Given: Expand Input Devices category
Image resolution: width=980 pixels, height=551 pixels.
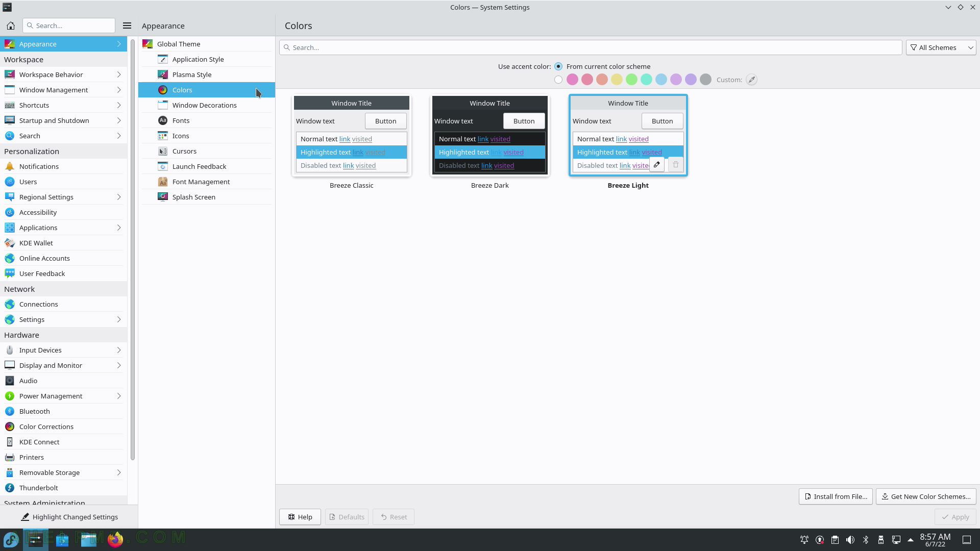Looking at the screenshot, I should pos(64,350).
